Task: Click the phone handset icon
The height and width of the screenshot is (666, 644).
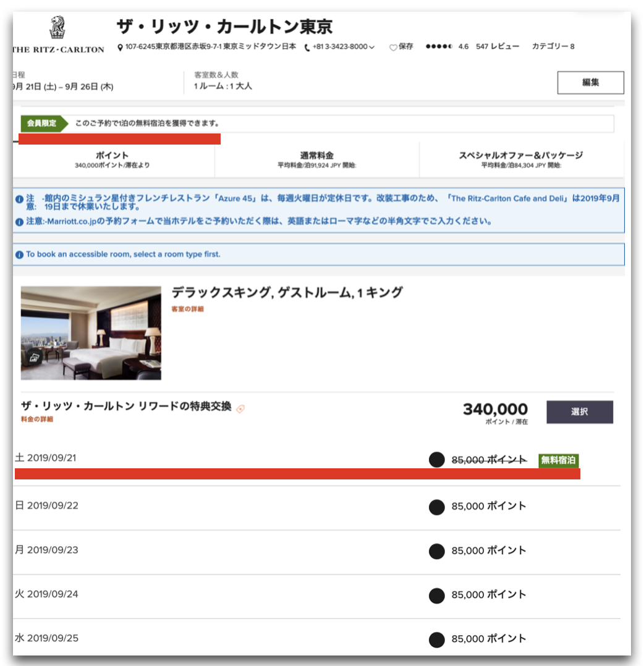Action: click(x=307, y=48)
